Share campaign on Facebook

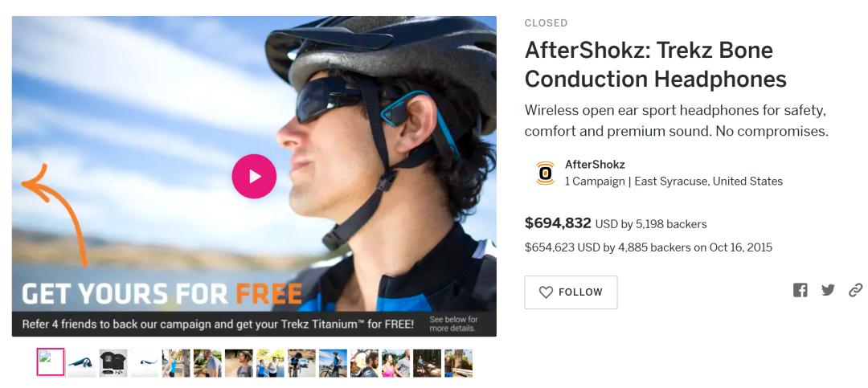pyautogui.click(x=800, y=290)
